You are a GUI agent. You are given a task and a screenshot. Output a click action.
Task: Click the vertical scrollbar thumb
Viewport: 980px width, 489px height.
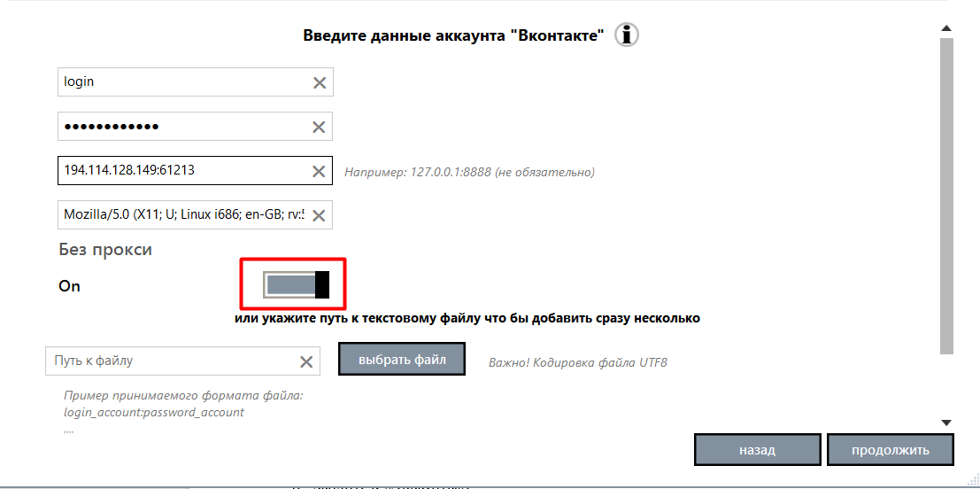click(x=945, y=195)
